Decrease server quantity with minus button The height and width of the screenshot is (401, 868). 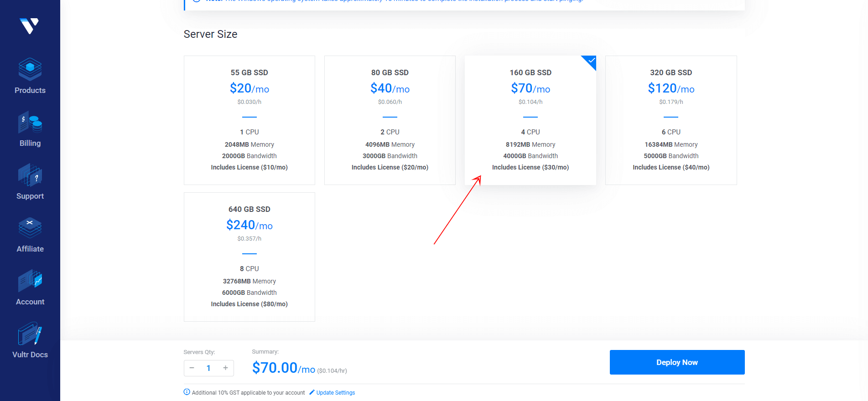pos(192,368)
